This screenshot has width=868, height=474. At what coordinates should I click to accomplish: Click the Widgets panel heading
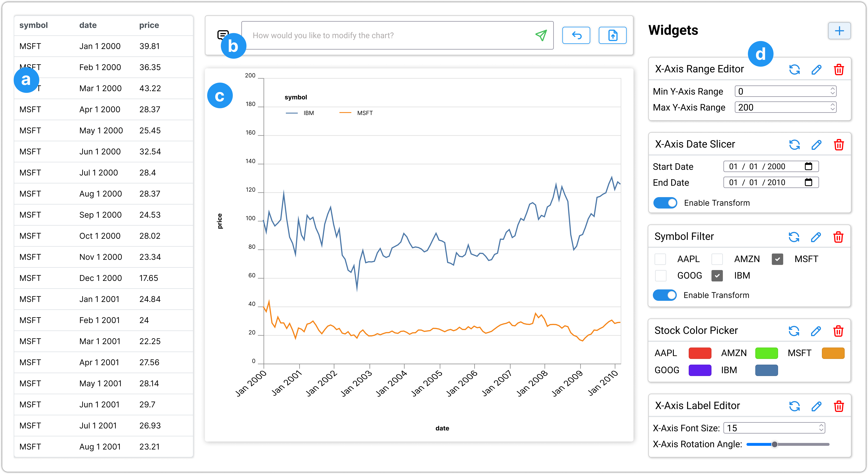click(x=673, y=30)
